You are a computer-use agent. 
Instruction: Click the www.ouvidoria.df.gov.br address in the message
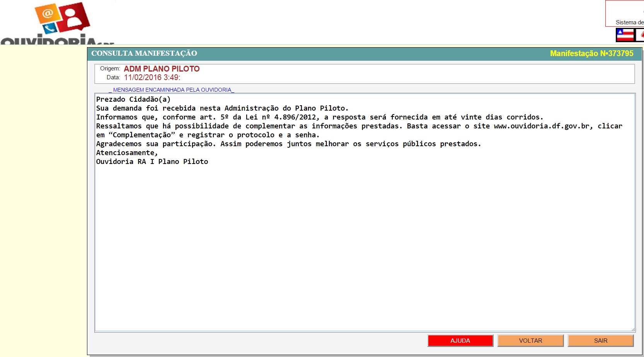(541, 126)
